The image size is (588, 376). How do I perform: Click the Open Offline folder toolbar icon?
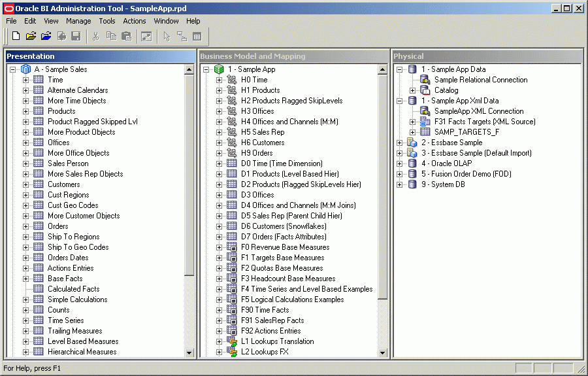31,36
